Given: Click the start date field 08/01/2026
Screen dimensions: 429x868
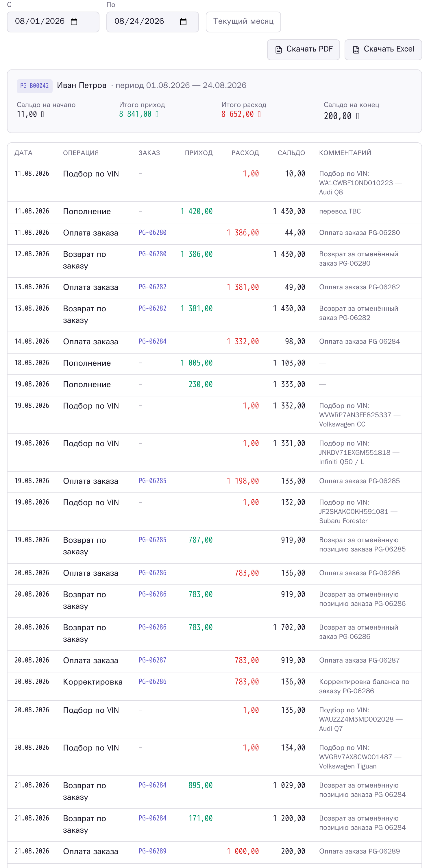Looking at the screenshot, I should click(53, 22).
